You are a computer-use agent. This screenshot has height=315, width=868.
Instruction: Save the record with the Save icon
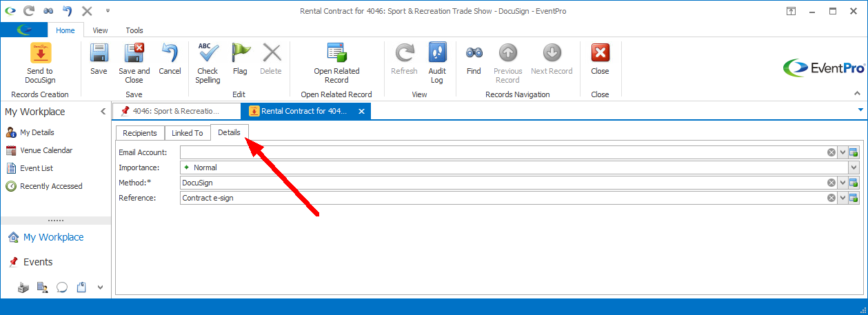coord(99,53)
